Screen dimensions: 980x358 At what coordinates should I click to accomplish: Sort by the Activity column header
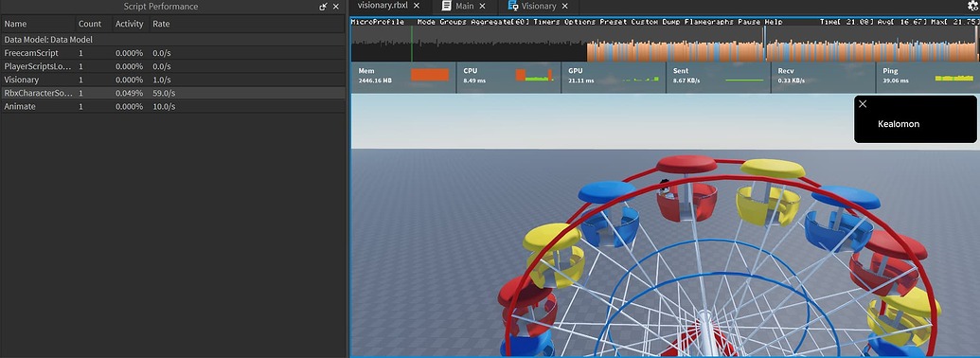click(x=130, y=24)
